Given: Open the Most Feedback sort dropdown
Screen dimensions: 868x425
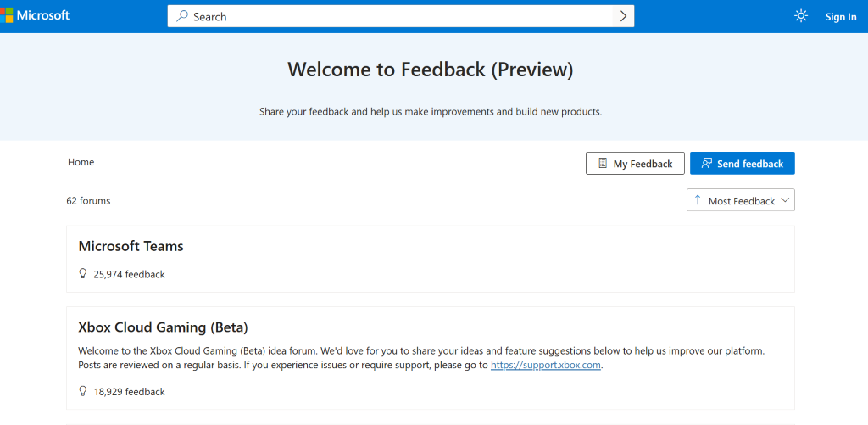Looking at the screenshot, I should coord(741,200).
